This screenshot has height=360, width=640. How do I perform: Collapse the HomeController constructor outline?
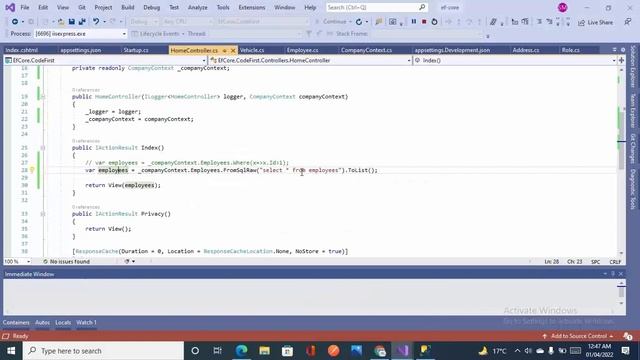pos(42,97)
